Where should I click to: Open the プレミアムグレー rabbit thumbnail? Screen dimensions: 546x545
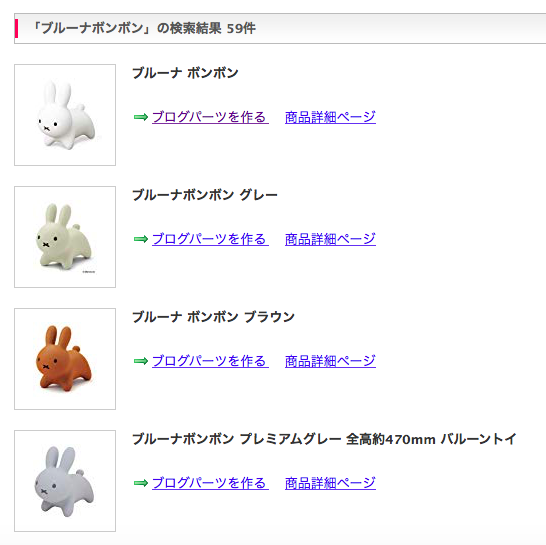pos(65,481)
